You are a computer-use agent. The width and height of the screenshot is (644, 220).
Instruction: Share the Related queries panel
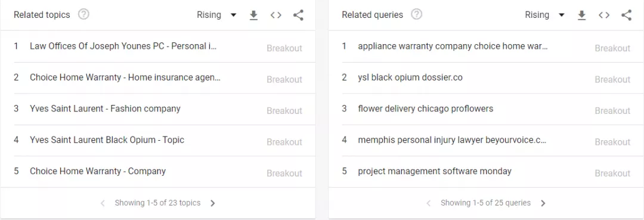point(626,15)
